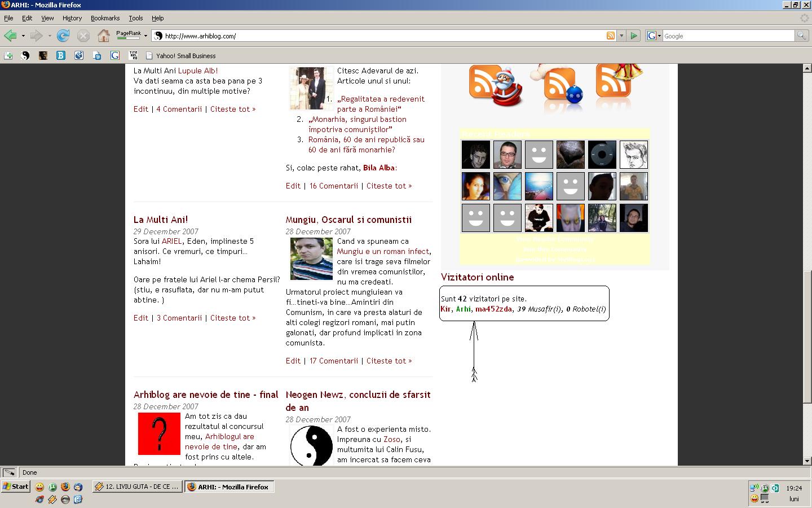
Task: Open the Bookmarks menu
Action: 105,18
